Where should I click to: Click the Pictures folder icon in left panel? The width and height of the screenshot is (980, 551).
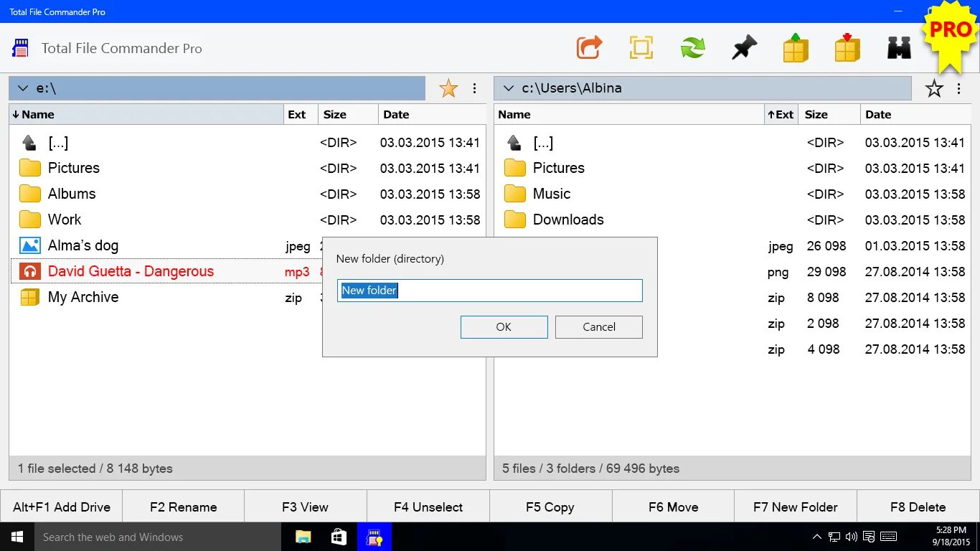(29, 168)
